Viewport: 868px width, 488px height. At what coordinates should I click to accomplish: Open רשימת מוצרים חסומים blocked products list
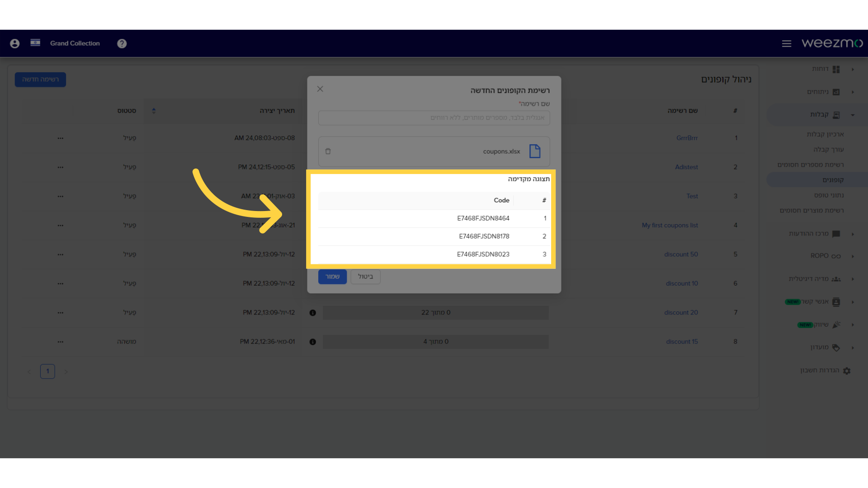tap(811, 211)
